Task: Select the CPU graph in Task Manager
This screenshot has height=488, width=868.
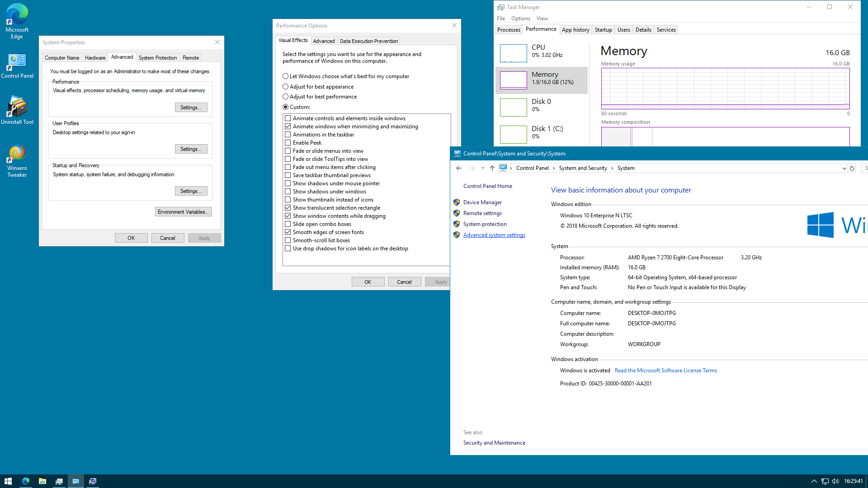Action: [541, 53]
